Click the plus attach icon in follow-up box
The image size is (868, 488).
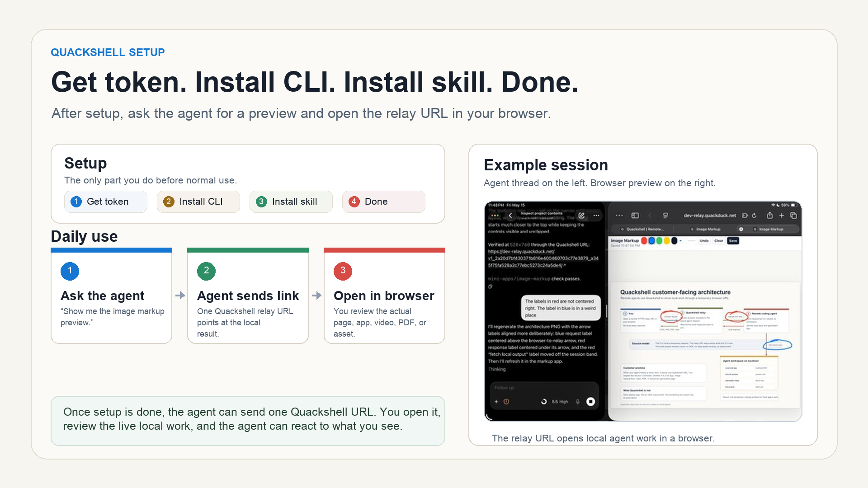point(496,402)
